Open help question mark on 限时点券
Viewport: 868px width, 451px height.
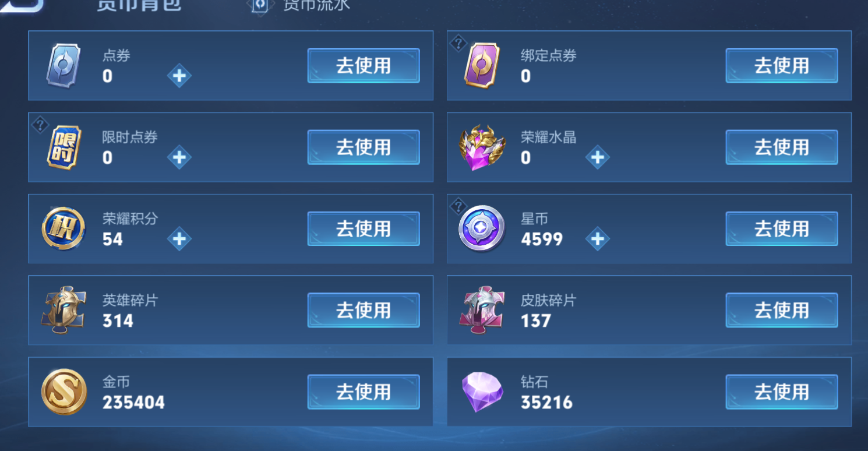coord(40,124)
